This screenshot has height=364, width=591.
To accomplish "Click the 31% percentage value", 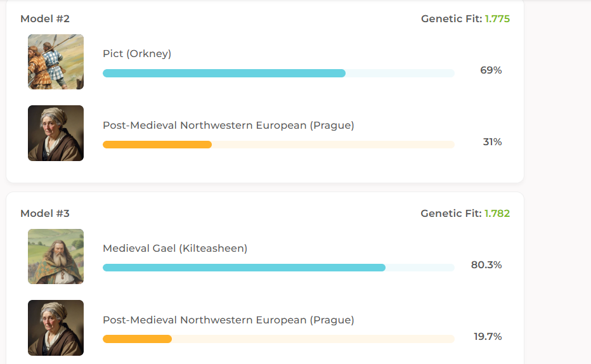I will 492,142.
